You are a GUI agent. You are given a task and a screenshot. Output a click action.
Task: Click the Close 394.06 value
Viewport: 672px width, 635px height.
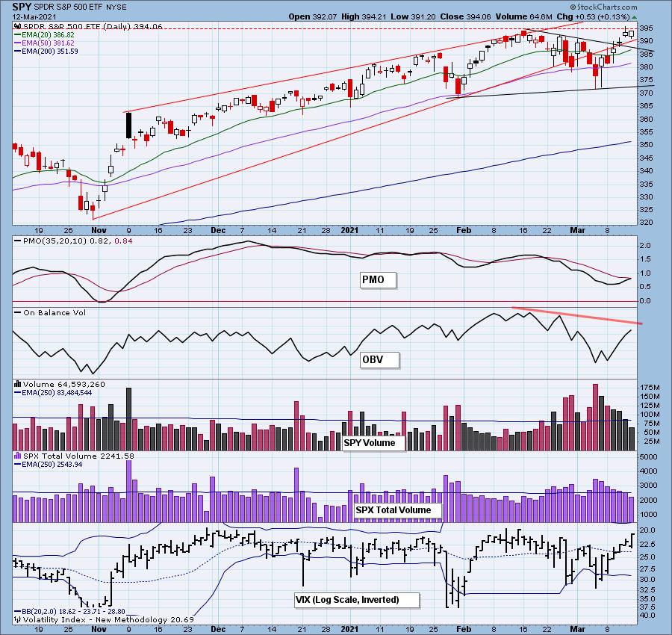coord(464,16)
